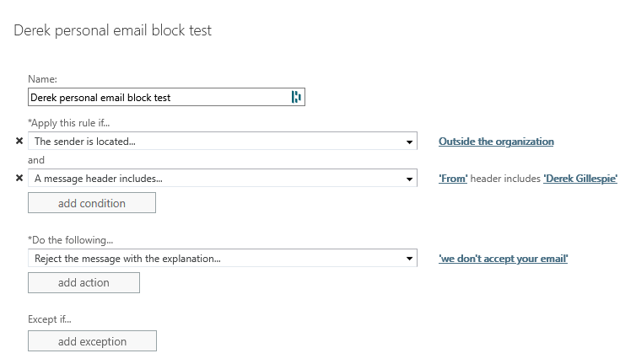The width and height of the screenshot is (636, 364).
Task: Remove the 'message header includes' condition
Action: point(19,179)
